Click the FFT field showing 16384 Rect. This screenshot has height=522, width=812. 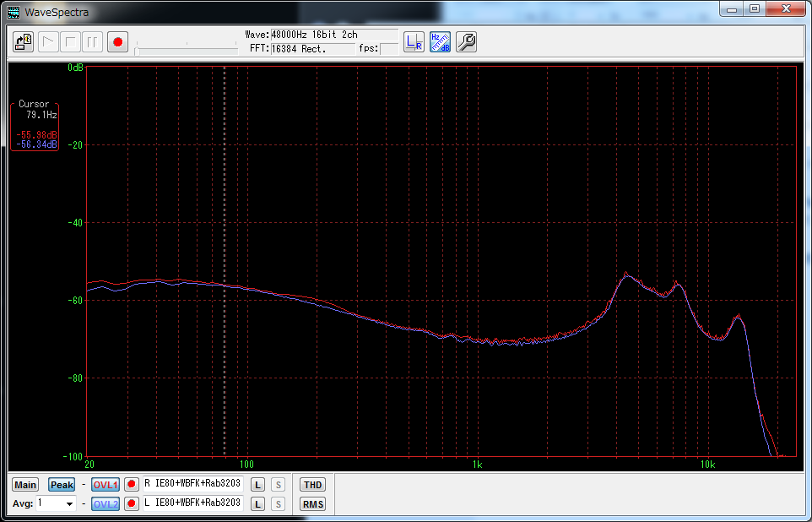tap(313, 49)
